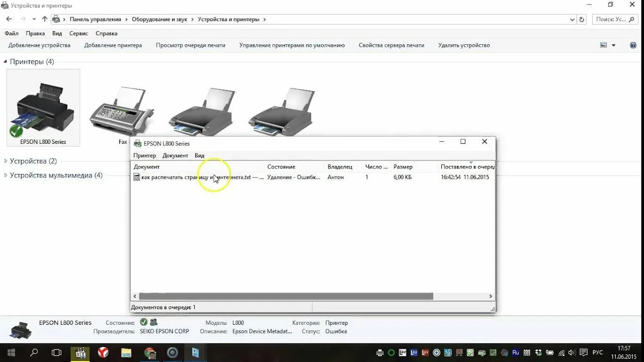This screenshot has height=362, width=644.
Task: Open Yandex browser from the taskbar
Action: pos(103,352)
